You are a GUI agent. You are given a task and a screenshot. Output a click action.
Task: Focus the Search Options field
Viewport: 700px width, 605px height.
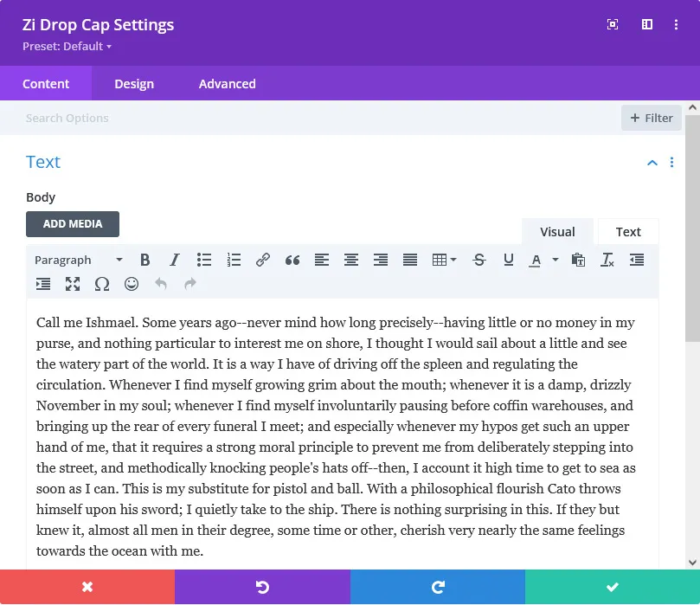[x=311, y=118]
